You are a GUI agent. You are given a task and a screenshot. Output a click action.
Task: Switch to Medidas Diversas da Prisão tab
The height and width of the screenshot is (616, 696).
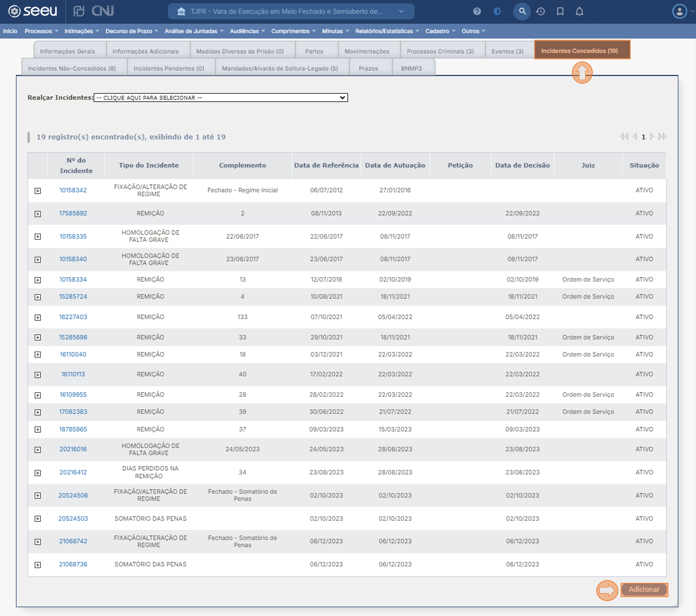[243, 51]
